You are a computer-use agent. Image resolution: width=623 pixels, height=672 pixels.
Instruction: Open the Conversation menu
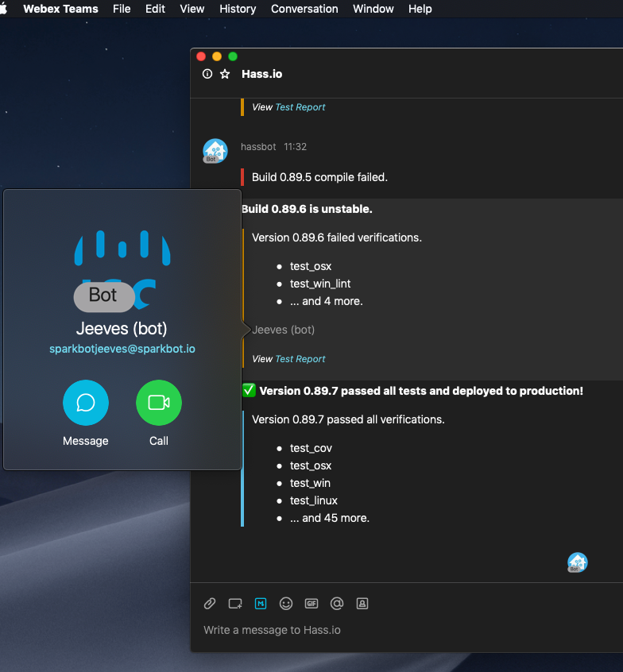click(304, 9)
